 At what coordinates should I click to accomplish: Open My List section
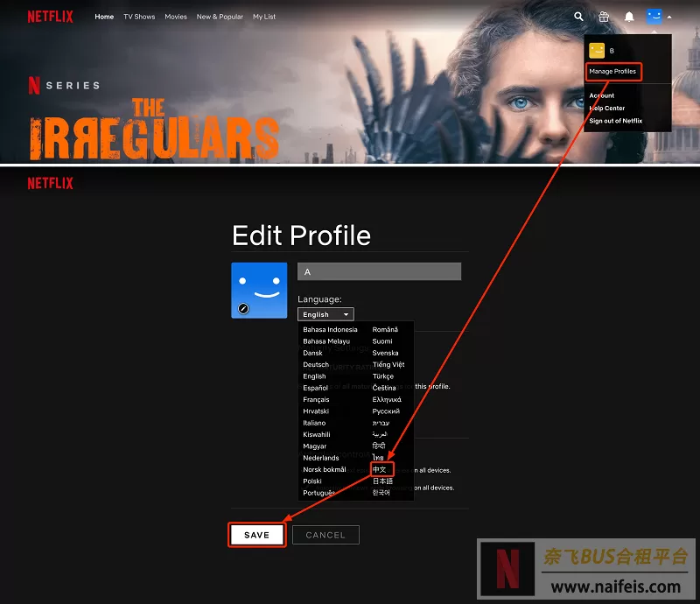tap(264, 17)
